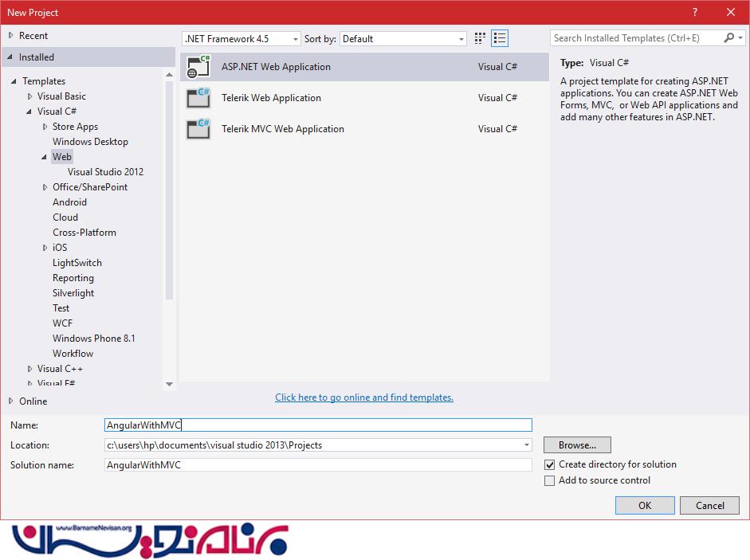Click the Browse button
The width and height of the screenshot is (750, 560).
577,445
